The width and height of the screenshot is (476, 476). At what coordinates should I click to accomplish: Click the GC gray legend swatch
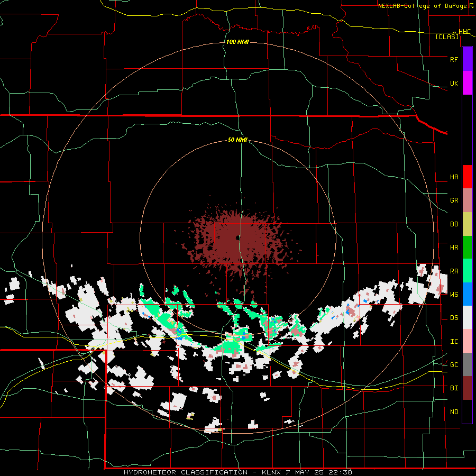pos(467,364)
